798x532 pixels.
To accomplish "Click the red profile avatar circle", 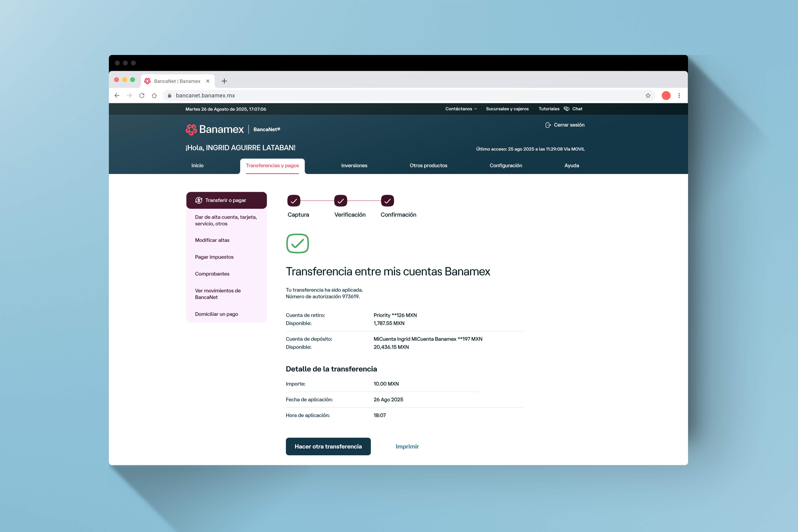I will (x=666, y=96).
